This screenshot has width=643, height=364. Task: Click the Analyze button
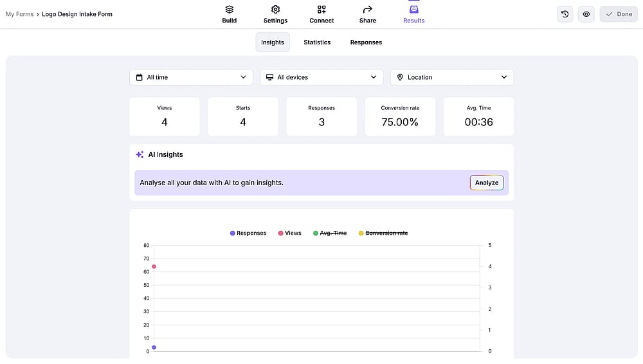(486, 183)
